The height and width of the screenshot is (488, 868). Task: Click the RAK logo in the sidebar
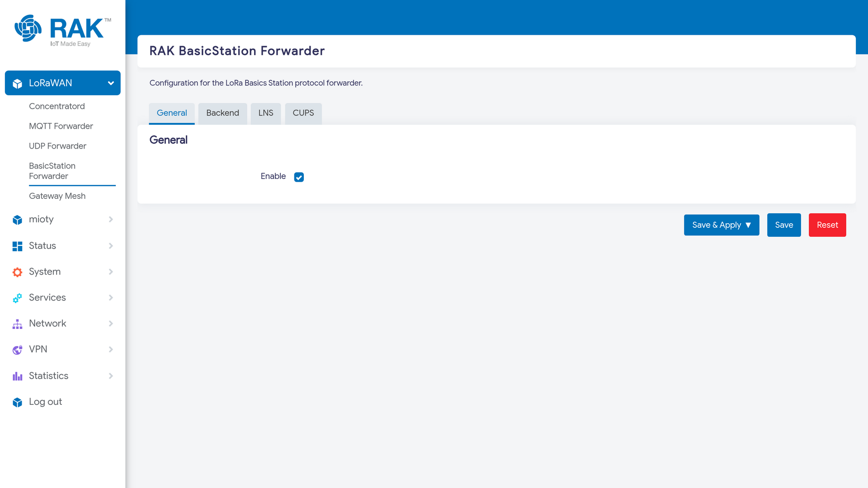(x=63, y=31)
